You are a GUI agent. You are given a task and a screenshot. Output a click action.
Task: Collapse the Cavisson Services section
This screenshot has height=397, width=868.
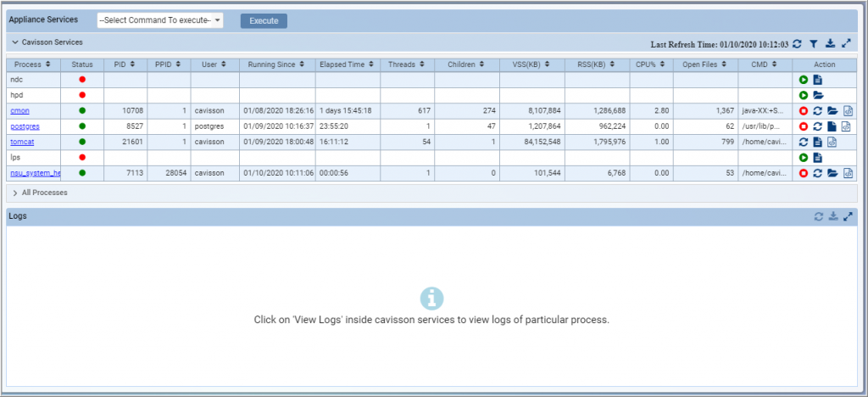15,42
